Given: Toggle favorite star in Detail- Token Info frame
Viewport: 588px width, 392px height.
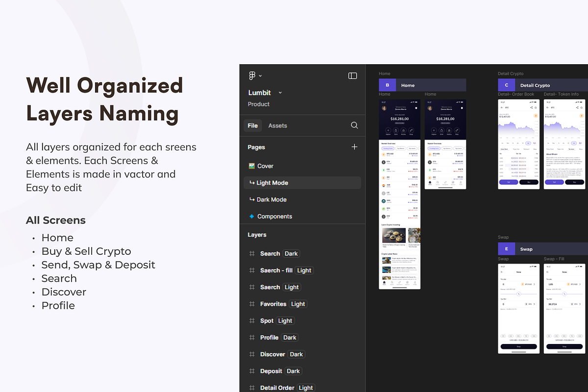Looking at the screenshot, I should [x=582, y=107].
